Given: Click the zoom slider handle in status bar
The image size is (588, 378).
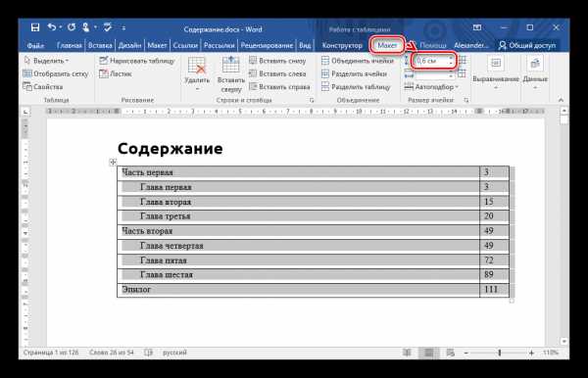Looking at the screenshot, I should [x=500, y=353].
